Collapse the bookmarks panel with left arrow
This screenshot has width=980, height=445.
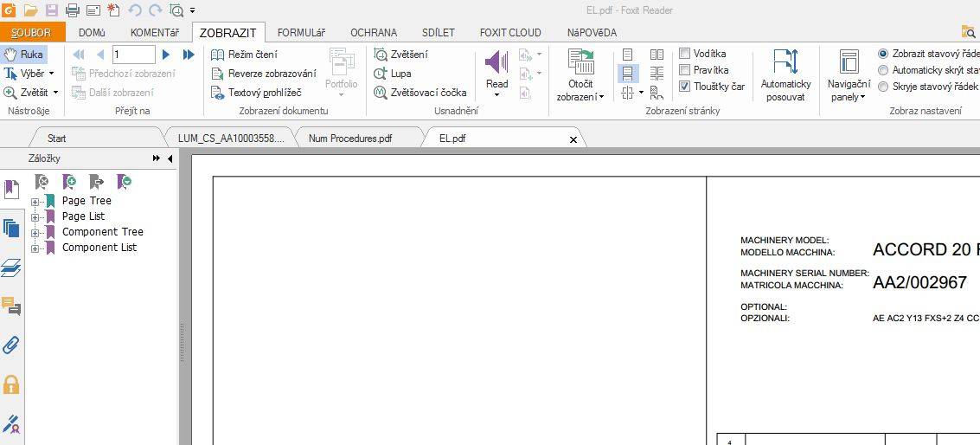(170, 159)
